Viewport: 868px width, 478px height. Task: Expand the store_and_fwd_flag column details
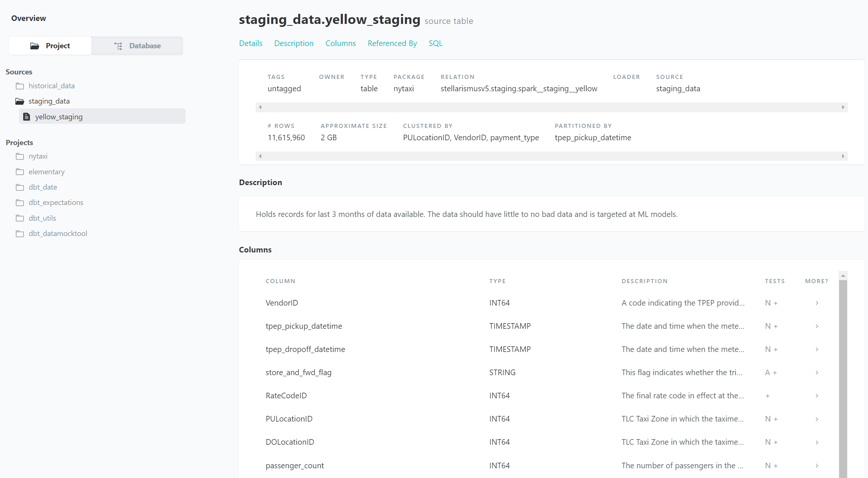click(817, 372)
